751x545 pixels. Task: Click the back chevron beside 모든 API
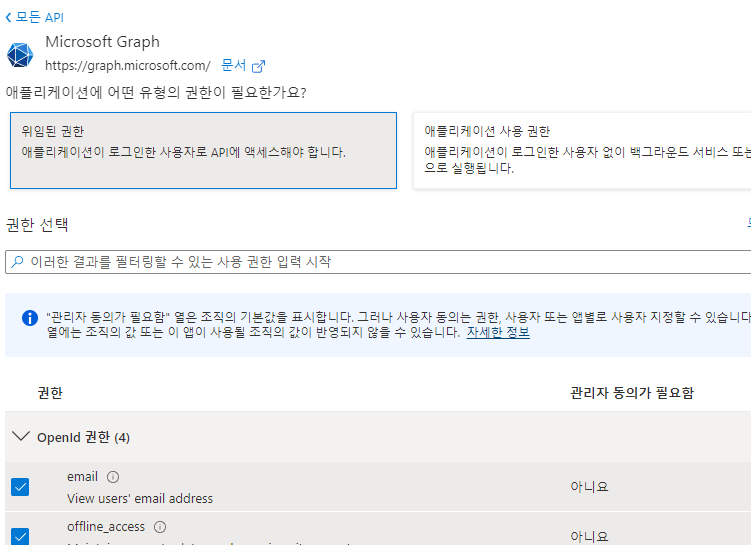pos(8,18)
